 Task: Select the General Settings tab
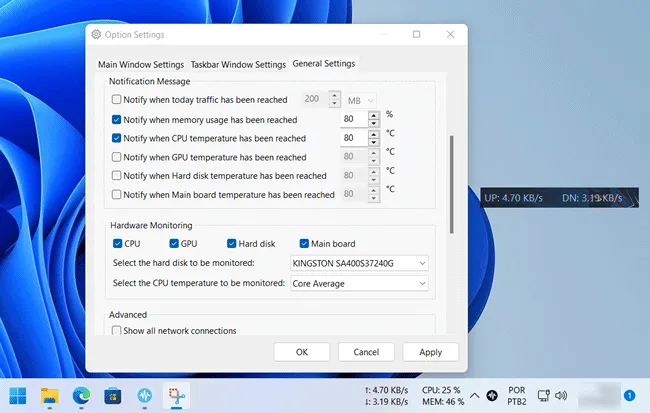coord(324,64)
